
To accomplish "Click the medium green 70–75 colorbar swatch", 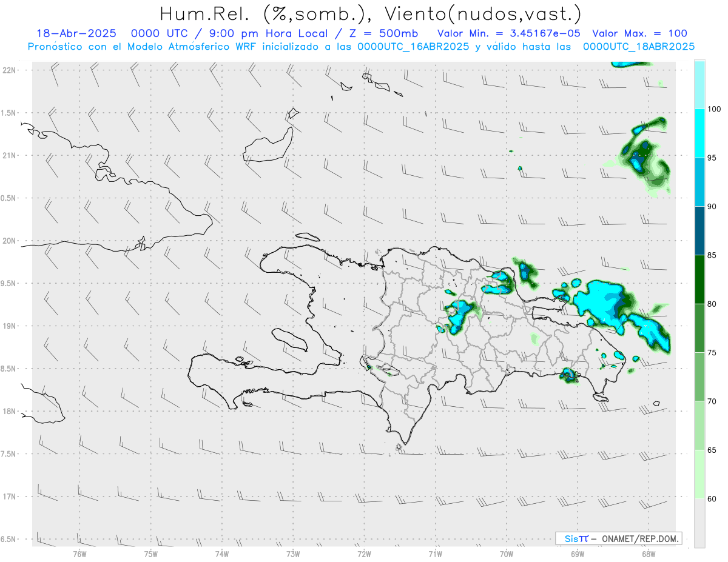I will pyautogui.click(x=699, y=376).
